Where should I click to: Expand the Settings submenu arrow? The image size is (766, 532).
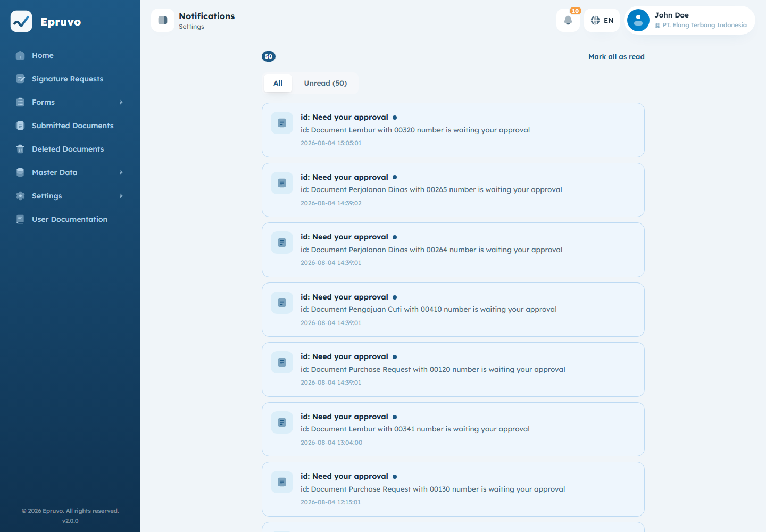(121, 196)
